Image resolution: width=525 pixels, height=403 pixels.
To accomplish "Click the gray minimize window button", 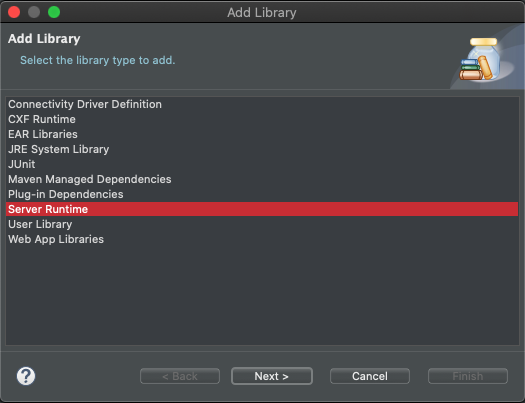I will 34,12.
